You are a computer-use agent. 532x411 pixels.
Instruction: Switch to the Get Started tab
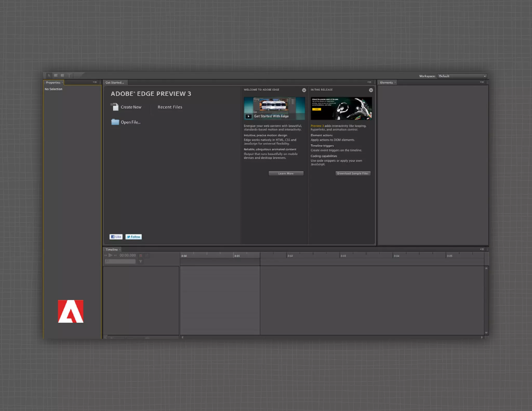coord(115,83)
